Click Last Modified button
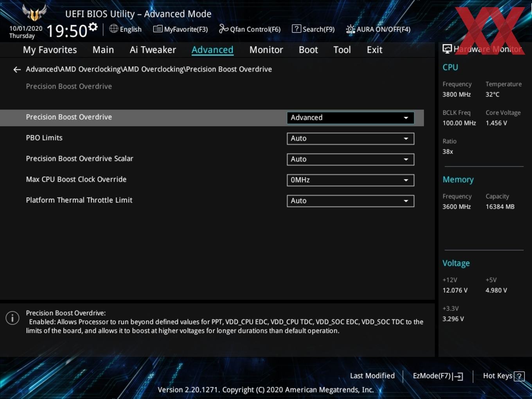This screenshot has width=532, height=399. pyautogui.click(x=372, y=376)
